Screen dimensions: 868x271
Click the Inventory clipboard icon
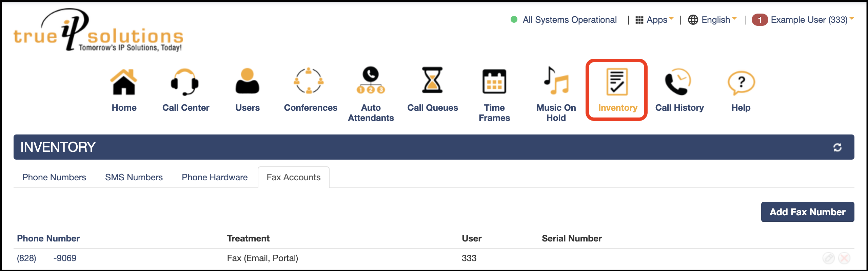tap(617, 82)
